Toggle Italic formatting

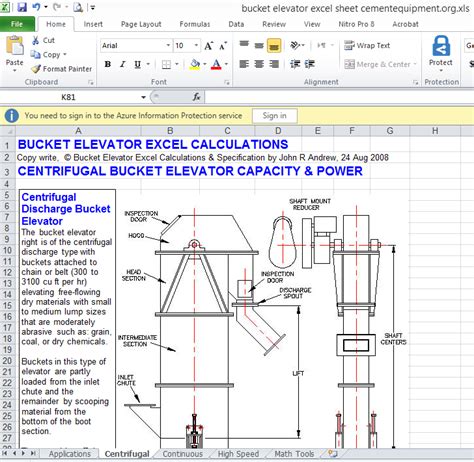123,64
